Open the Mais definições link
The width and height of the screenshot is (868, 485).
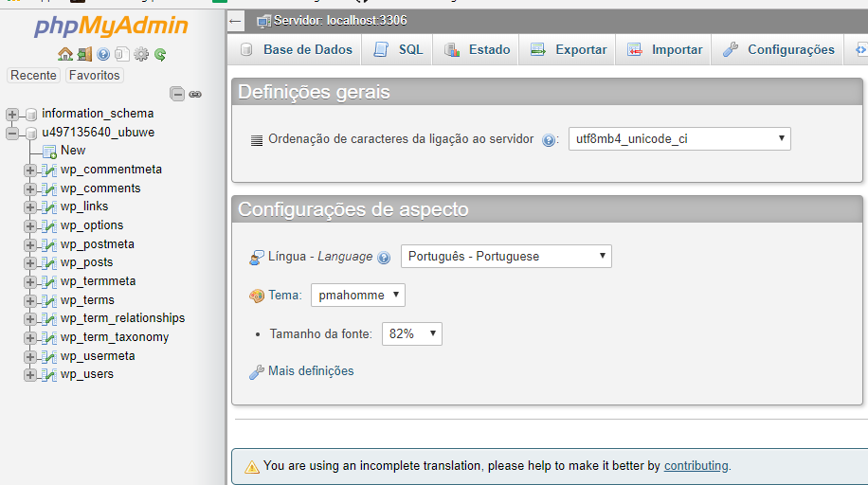click(x=311, y=371)
